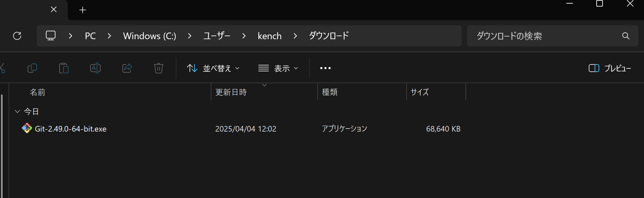Go to Windows (C:) in breadcrumb
Image resolution: width=644 pixels, height=198 pixels.
tap(150, 36)
